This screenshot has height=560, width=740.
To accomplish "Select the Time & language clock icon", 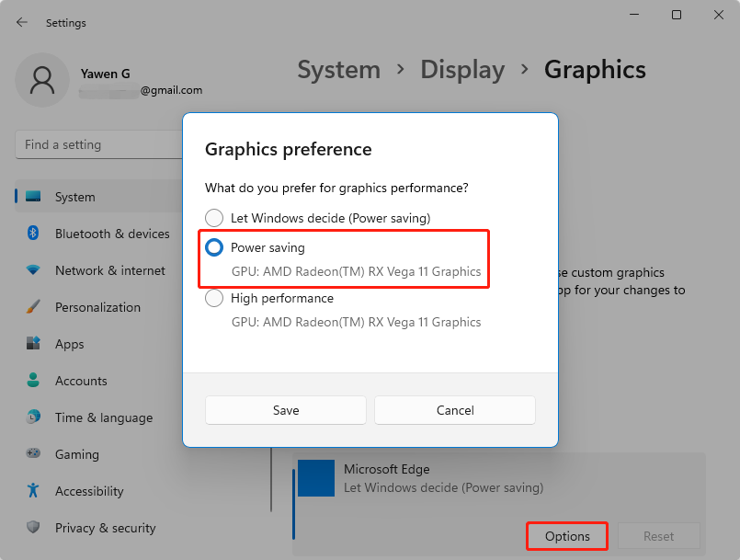I will [x=31, y=417].
